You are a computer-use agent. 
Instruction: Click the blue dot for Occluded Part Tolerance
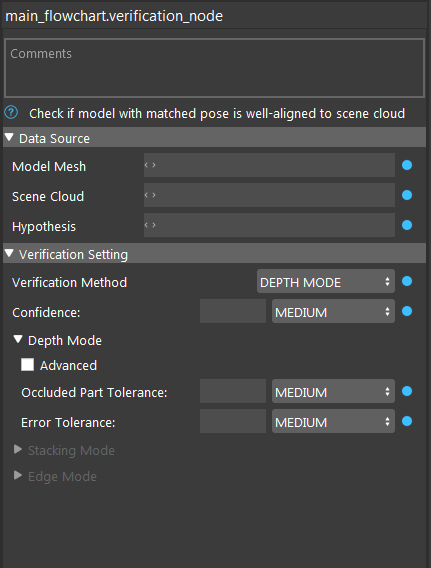click(407, 391)
